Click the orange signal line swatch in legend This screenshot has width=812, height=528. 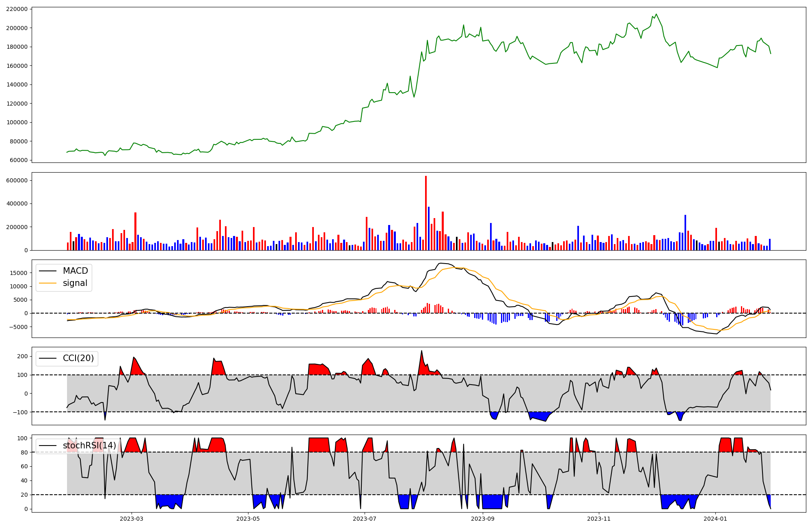coord(48,283)
